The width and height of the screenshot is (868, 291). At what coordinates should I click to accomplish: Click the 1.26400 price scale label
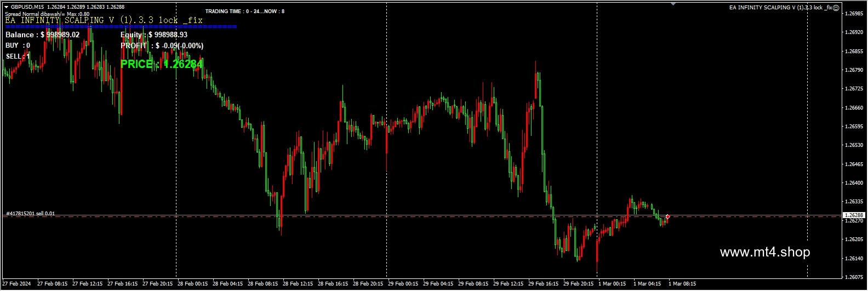(854, 182)
